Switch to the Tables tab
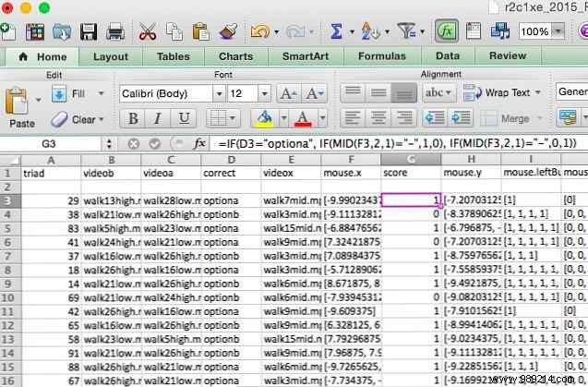This screenshot has width=588, height=387. click(174, 56)
